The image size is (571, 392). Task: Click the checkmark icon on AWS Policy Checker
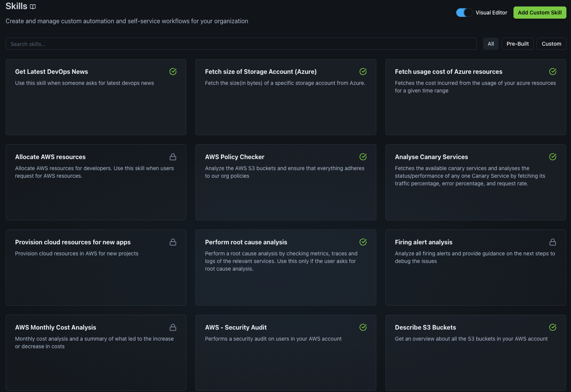363,157
